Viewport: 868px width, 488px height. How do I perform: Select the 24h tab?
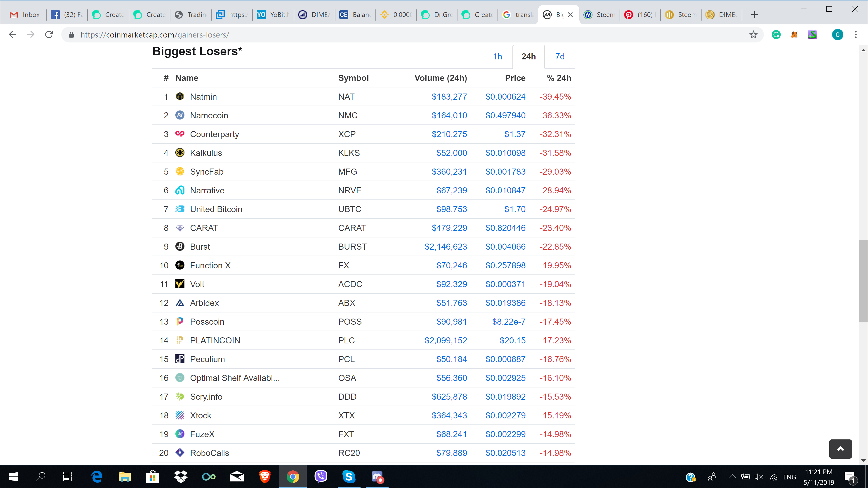[528, 56]
